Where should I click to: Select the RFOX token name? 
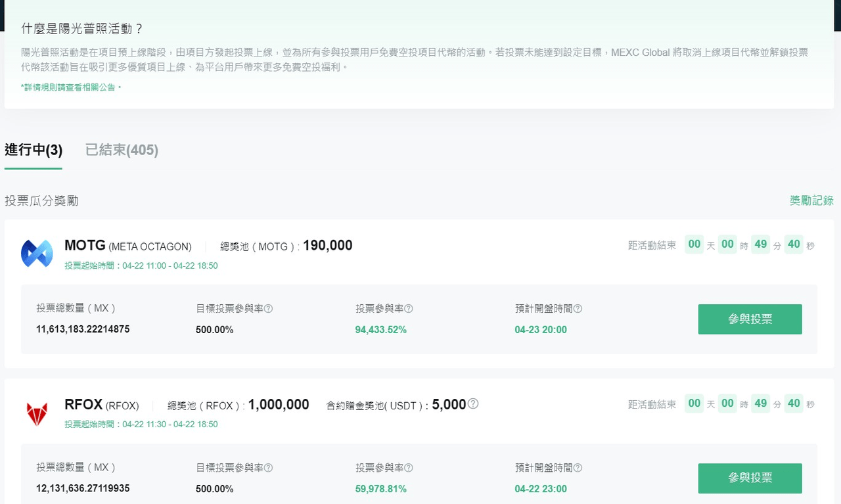pyautogui.click(x=83, y=405)
